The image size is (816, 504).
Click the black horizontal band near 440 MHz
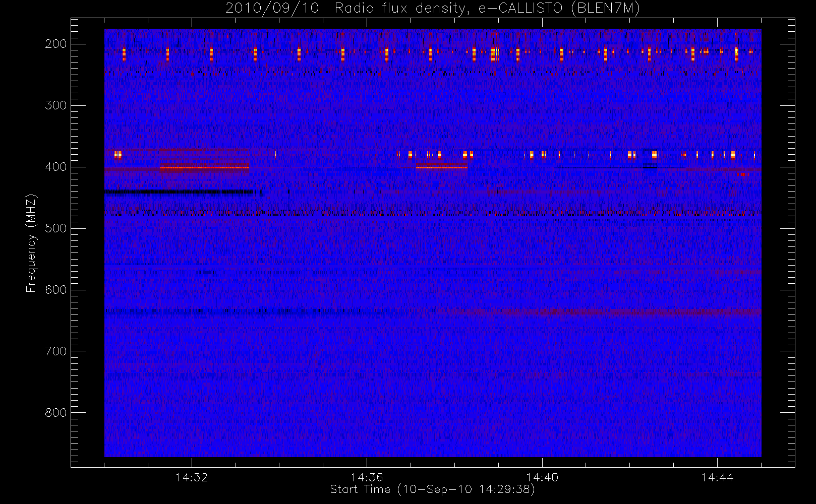click(x=179, y=192)
